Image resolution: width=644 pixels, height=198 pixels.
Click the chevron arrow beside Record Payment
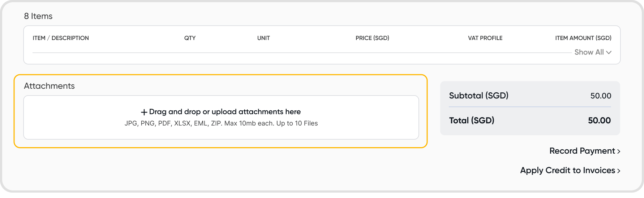click(619, 151)
